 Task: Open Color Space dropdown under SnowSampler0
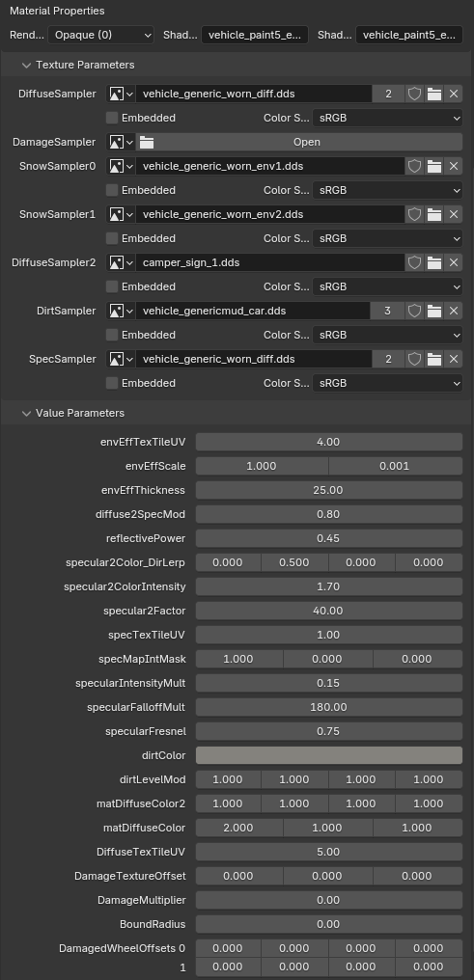[388, 190]
